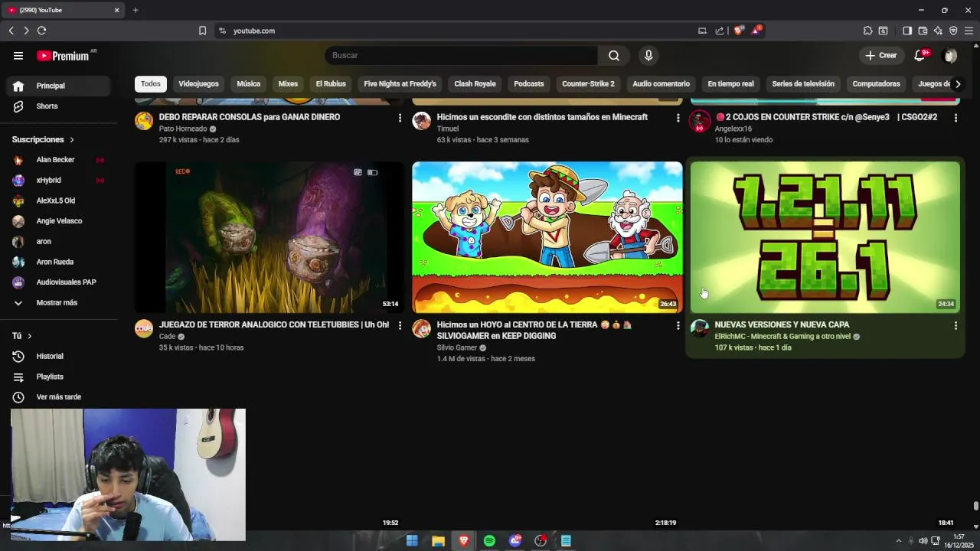This screenshot has width=980, height=551.
Task: Reload the page
Action: (41, 31)
